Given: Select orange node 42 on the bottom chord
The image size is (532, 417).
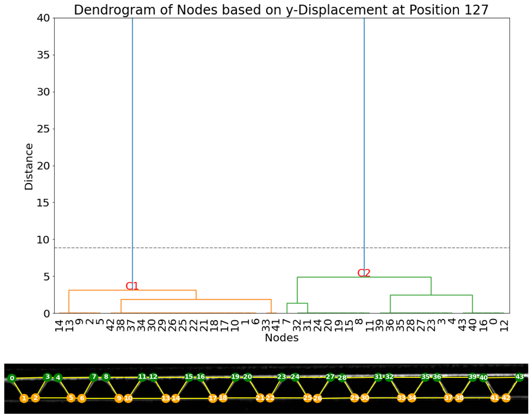Looking at the screenshot, I should (x=506, y=398).
